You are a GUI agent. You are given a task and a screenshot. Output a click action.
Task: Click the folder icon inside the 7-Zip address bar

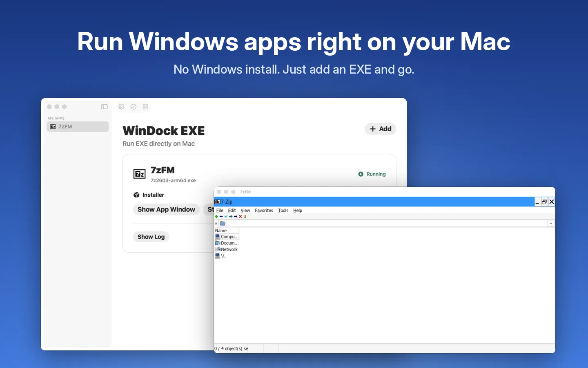click(223, 224)
